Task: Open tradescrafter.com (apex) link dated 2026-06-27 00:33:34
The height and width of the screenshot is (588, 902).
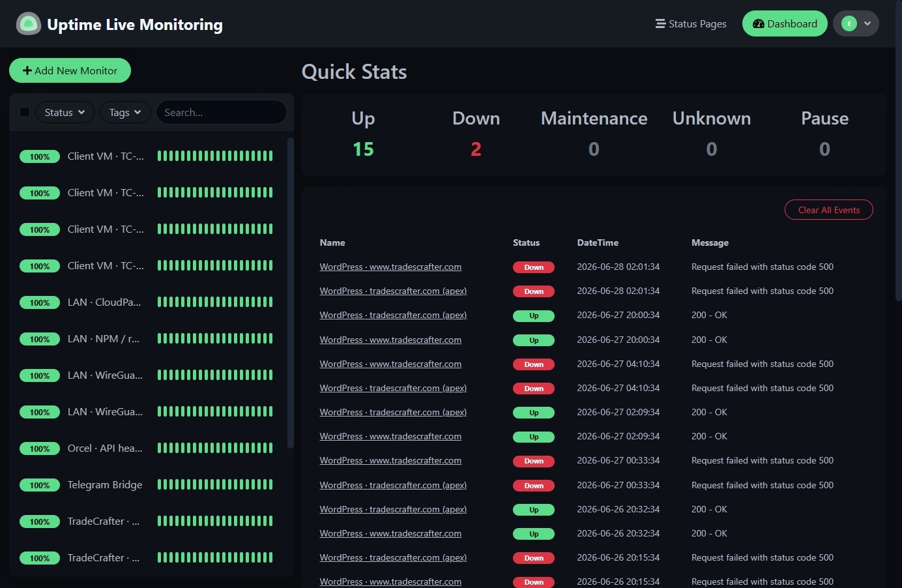Action: [393, 485]
